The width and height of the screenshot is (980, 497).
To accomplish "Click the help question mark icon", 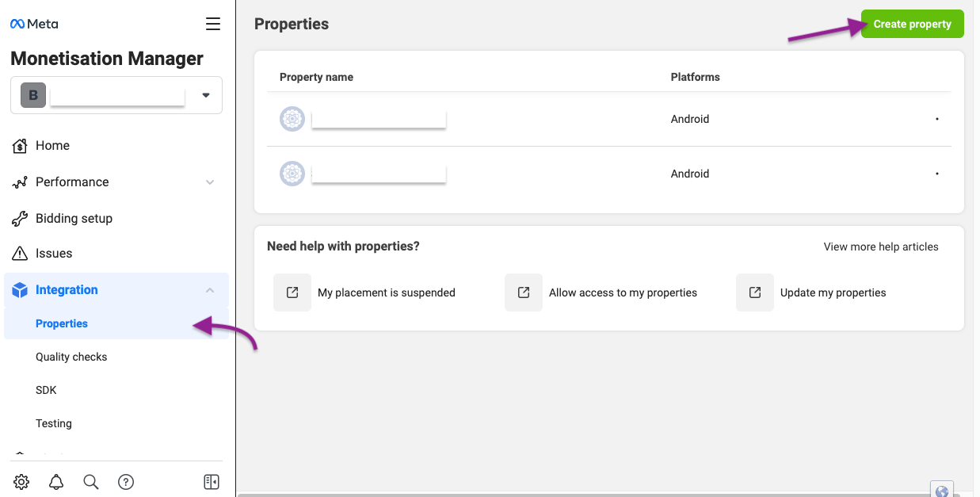I will click(x=125, y=481).
